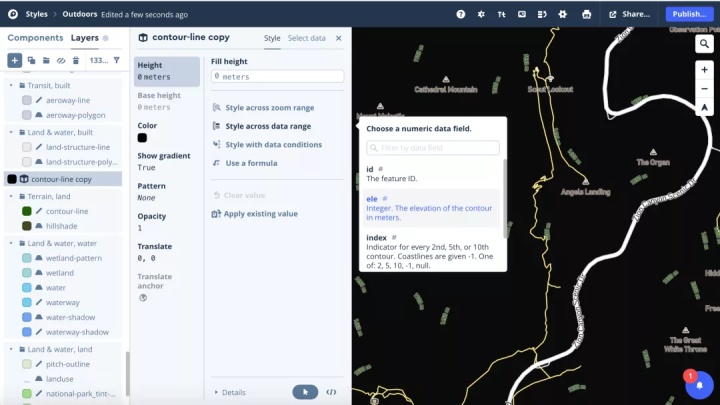The height and width of the screenshot is (405, 720).
Task: Select the hillshade layer
Action: [63, 226]
